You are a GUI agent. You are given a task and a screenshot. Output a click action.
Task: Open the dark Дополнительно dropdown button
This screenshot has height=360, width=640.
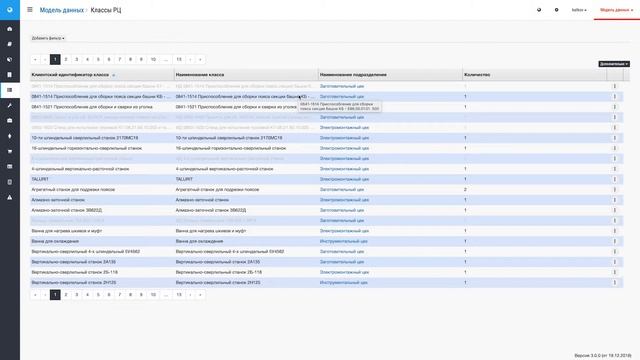[614, 64]
